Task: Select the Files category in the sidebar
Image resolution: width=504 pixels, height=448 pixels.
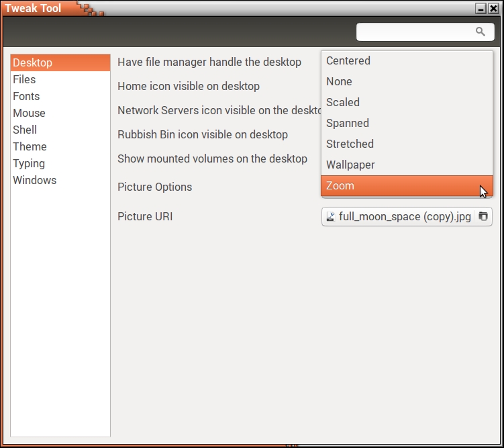Action: click(x=25, y=79)
